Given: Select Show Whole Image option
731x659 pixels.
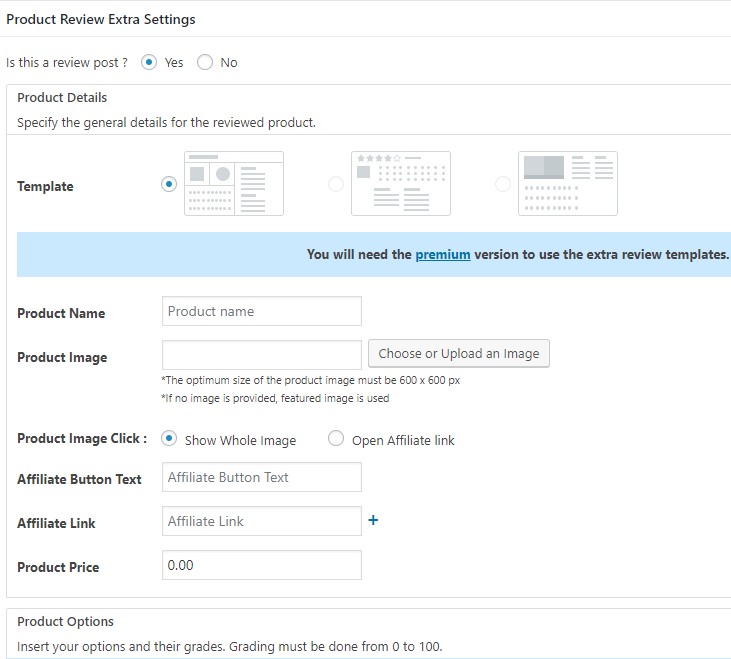Looking at the screenshot, I should [169, 438].
